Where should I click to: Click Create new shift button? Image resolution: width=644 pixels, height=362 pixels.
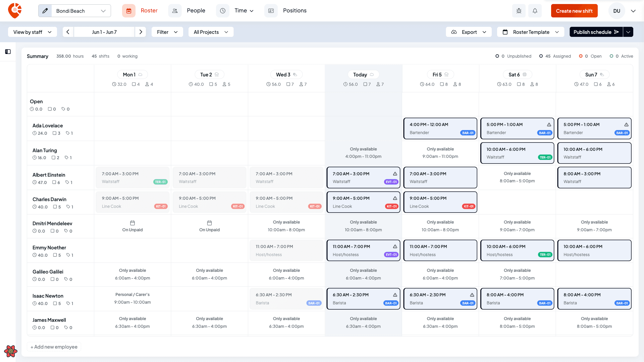click(x=574, y=11)
